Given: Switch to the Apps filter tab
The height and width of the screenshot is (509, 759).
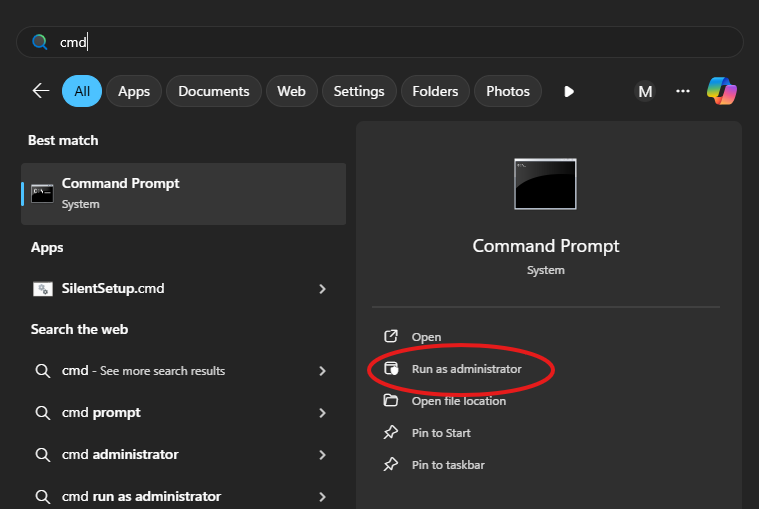Looking at the screenshot, I should click(134, 91).
